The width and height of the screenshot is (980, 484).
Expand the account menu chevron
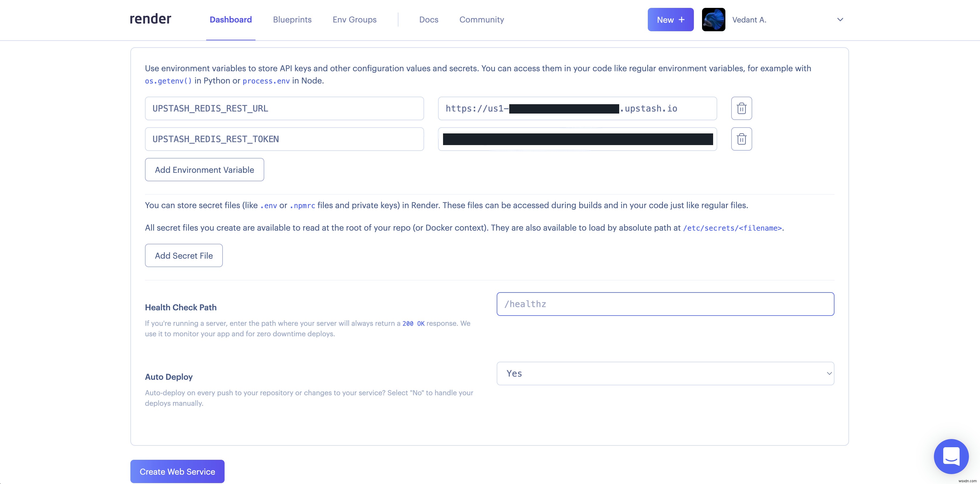tap(840, 20)
